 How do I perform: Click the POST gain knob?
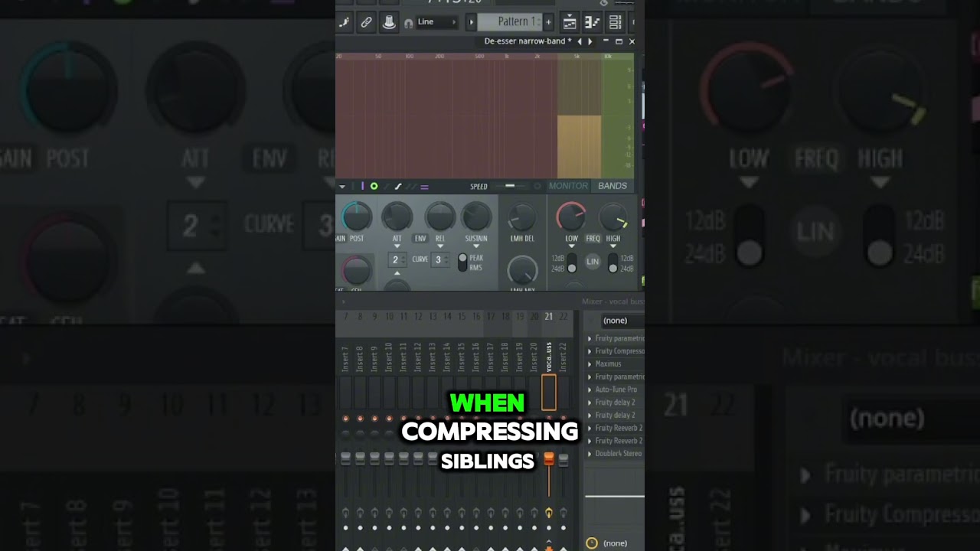point(356,217)
